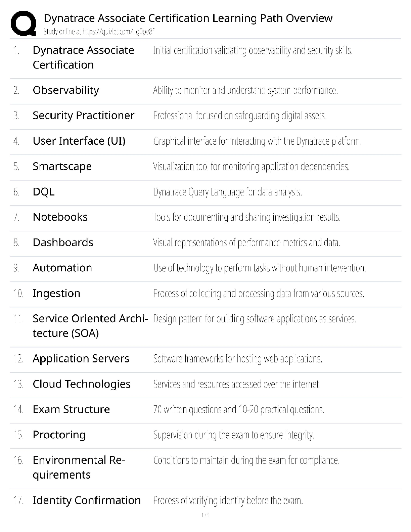Screen dimensions: 411x532
Task: Select the Security Practitioner term
Action: tap(83, 116)
